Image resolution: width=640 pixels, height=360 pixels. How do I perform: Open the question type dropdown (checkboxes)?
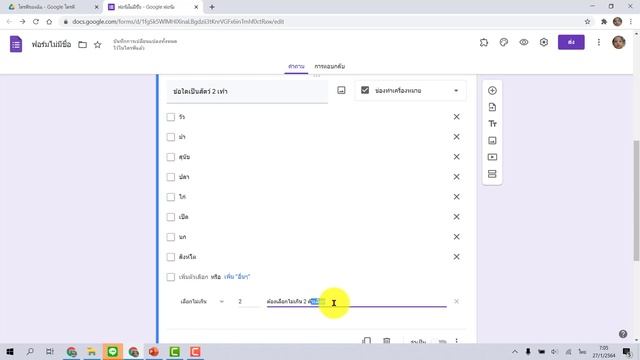[410, 91]
